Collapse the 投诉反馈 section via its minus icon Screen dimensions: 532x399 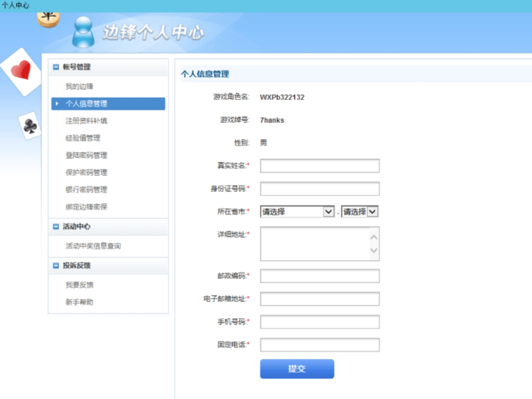(56, 266)
